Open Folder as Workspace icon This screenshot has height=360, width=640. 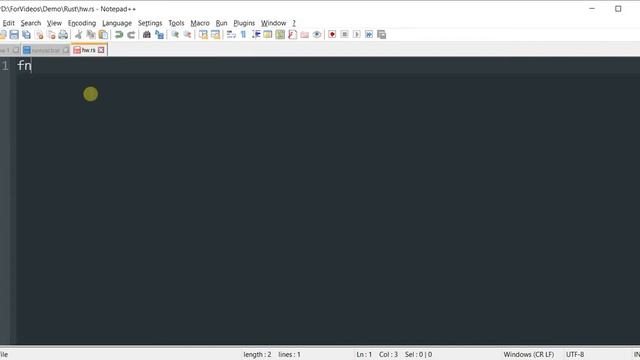[304, 35]
